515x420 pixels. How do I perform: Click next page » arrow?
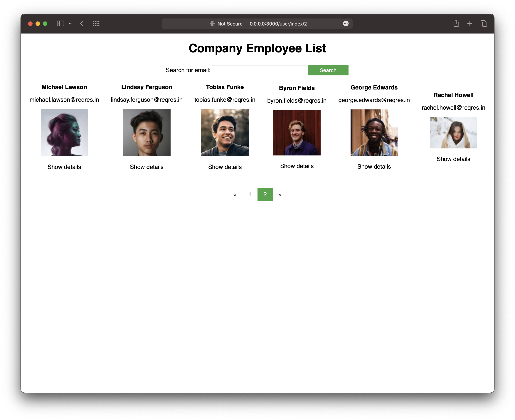point(280,194)
